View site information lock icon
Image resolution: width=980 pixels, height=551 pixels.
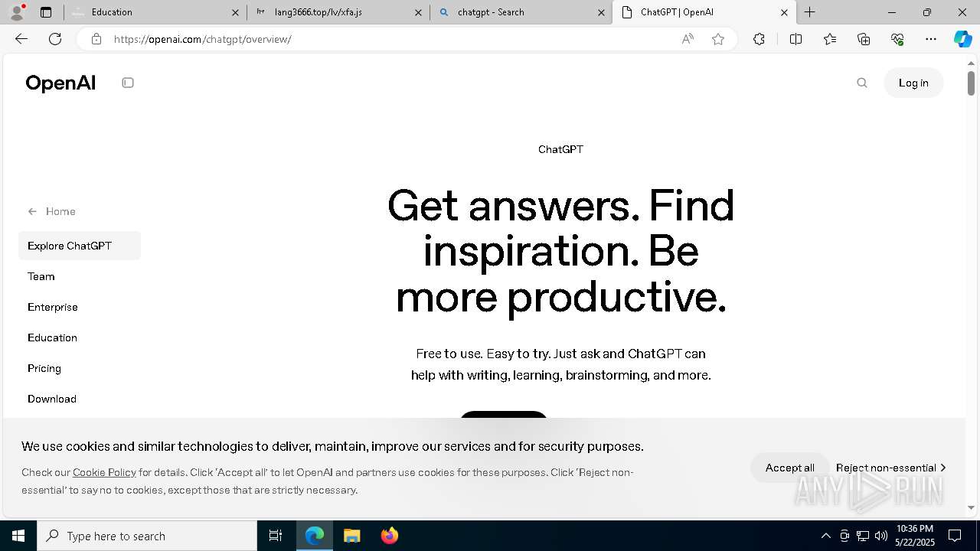coord(96,39)
